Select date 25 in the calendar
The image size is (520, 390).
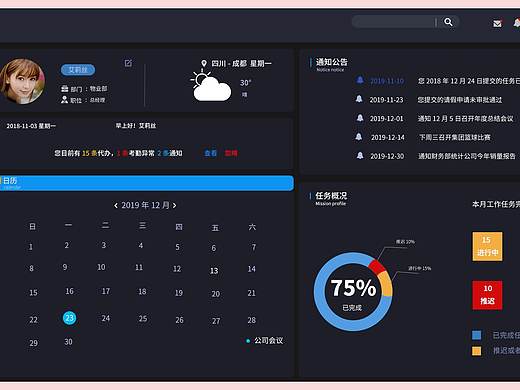[143, 319]
